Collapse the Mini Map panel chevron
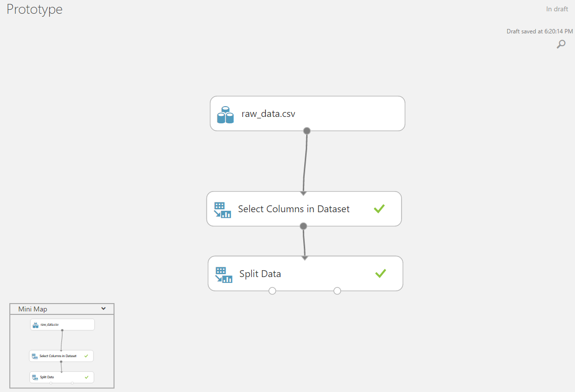This screenshot has width=575, height=392. coord(103,308)
